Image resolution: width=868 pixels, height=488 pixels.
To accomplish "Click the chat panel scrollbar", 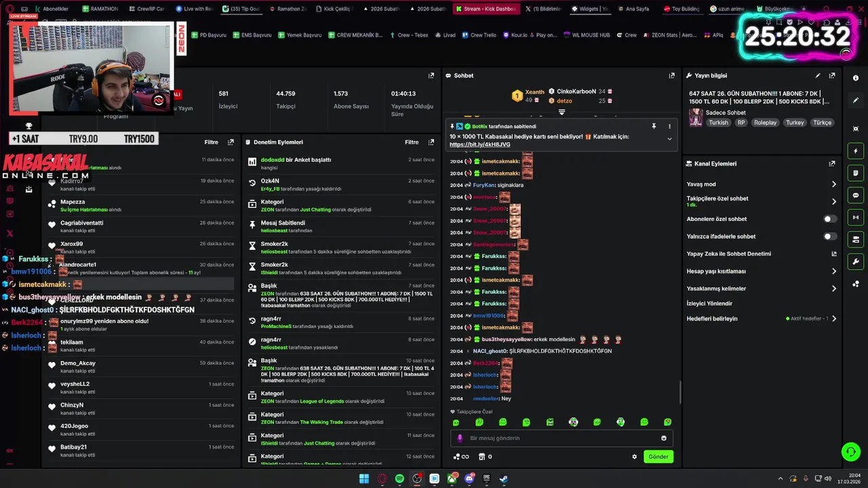I will point(680,392).
